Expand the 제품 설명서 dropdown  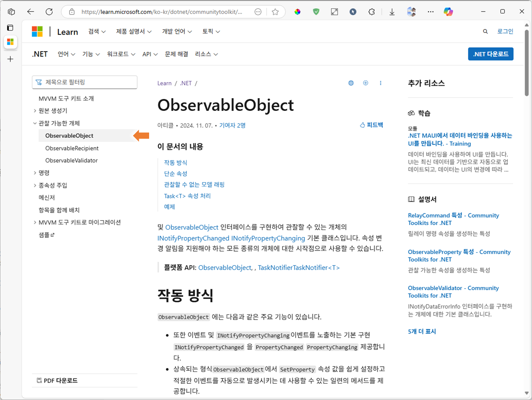point(134,31)
